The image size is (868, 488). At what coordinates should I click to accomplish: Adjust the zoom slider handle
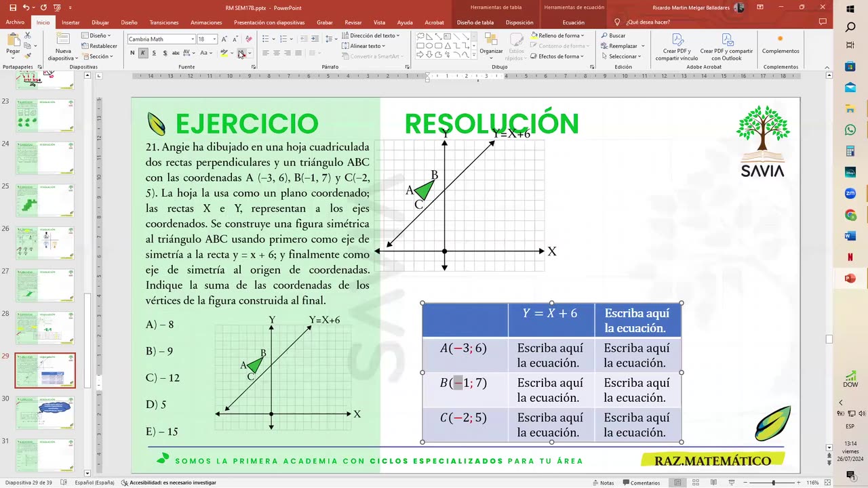coord(774,483)
